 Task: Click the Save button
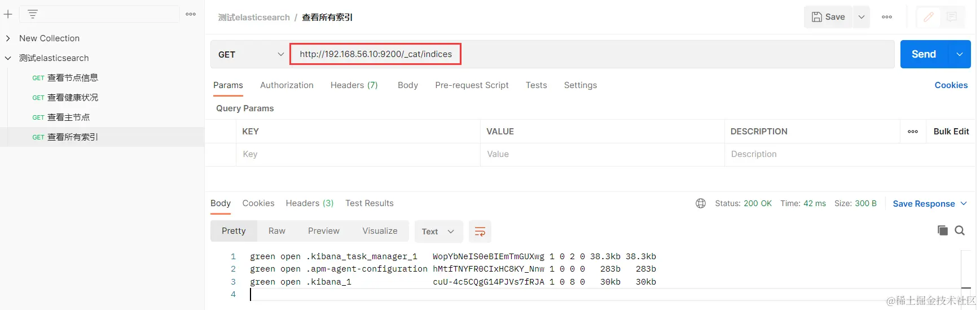tap(828, 17)
